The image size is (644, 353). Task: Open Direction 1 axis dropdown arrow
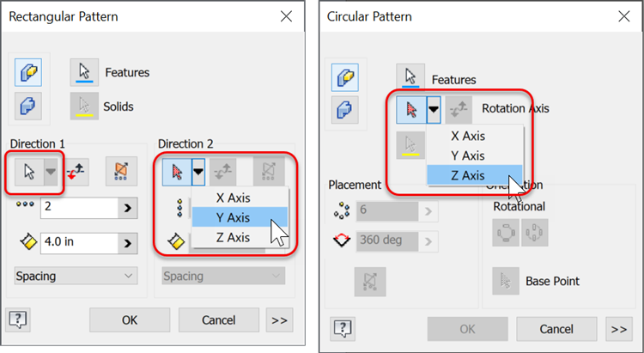[x=52, y=171]
